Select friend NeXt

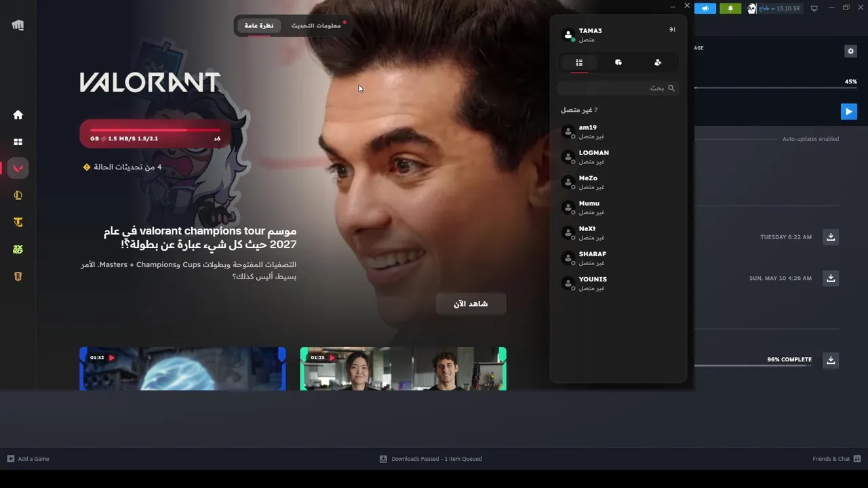coord(618,232)
